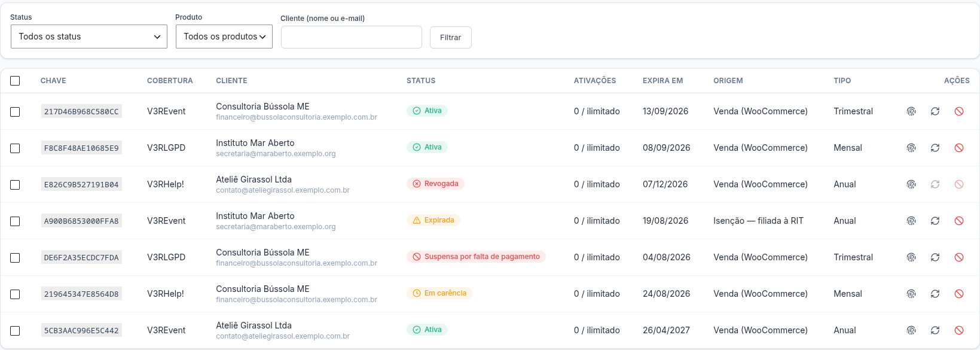
Task: Click fingerprint icon for key DE6F2A35ECDC7FDA
Action: [x=911, y=257]
